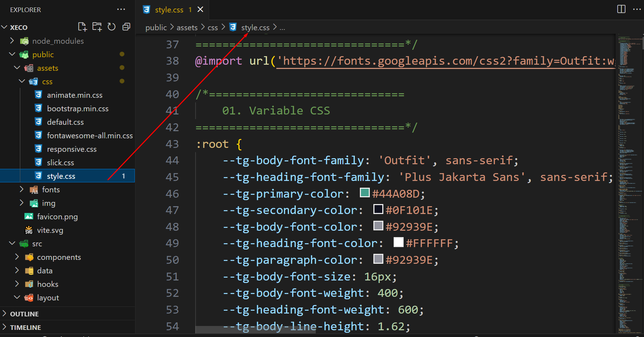Click CSS file icon of default.css

38,122
